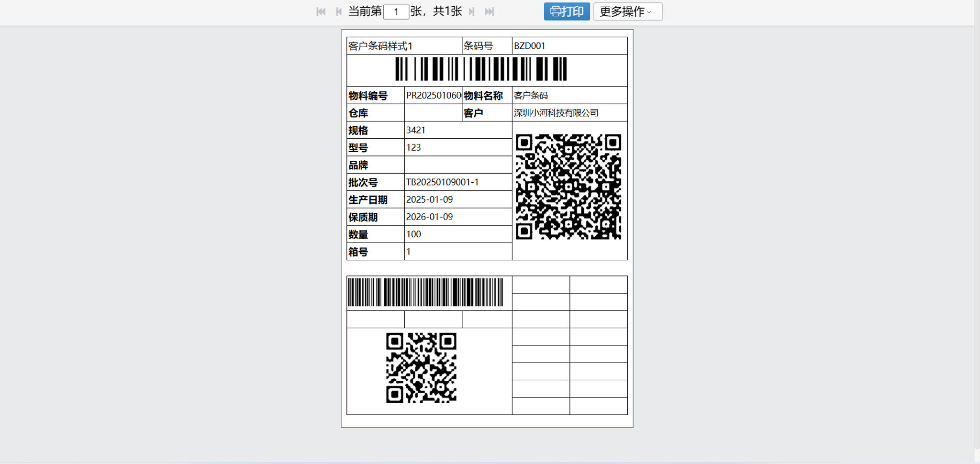
Task: Click the 物料名称 label cell
Action: coord(487,95)
